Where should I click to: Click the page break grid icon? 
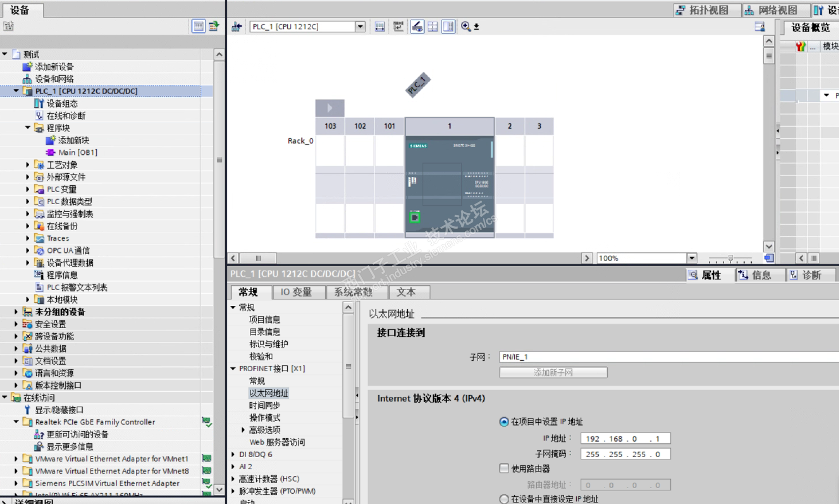coord(433,27)
